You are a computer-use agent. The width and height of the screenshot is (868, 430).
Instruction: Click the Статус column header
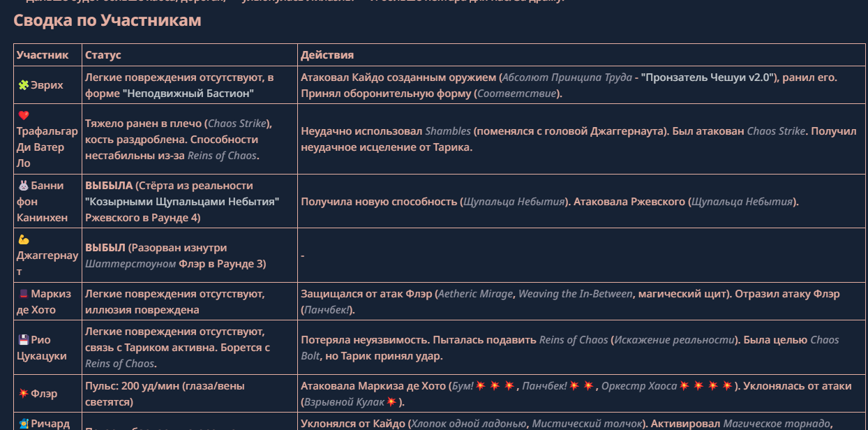103,54
